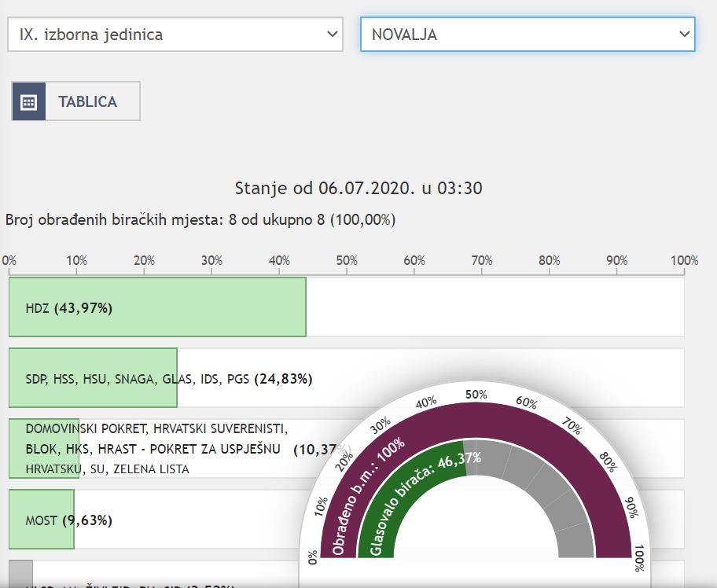Click the table grid icon beside TABLICA
This screenshot has width=717, height=588.
(28, 102)
